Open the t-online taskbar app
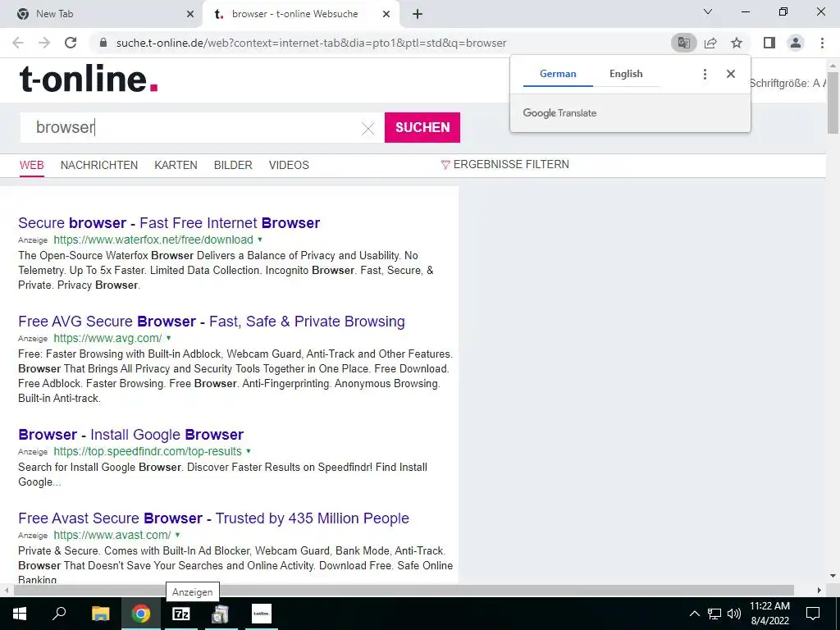This screenshot has height=630, width=840. (262, 614)
